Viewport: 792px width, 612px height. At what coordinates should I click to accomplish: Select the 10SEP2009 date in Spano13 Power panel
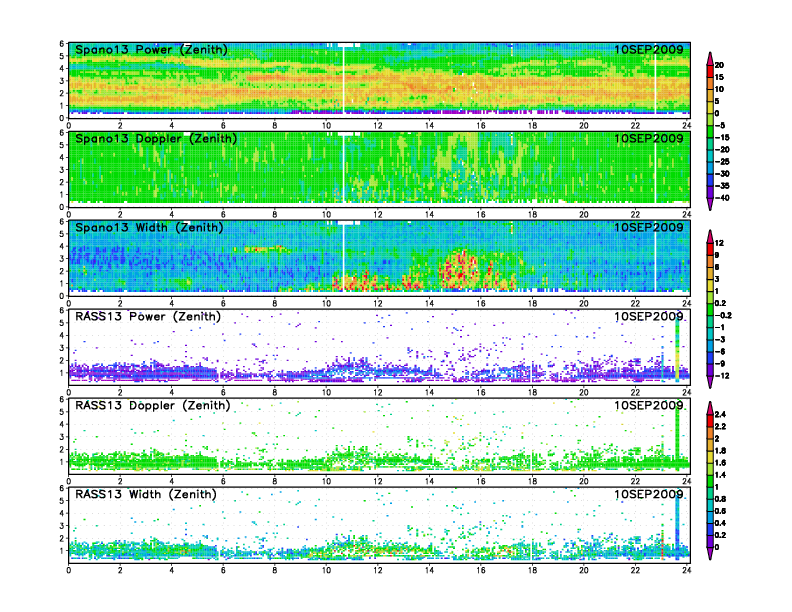[x=649, y=49]
